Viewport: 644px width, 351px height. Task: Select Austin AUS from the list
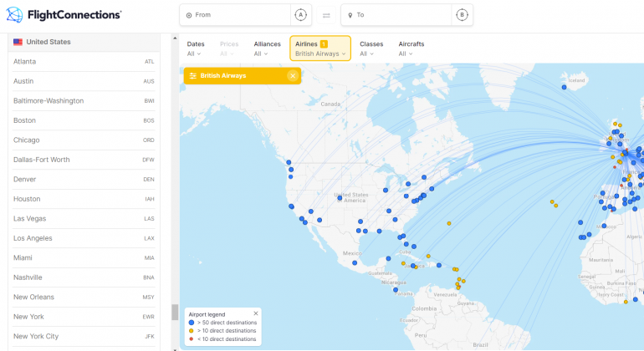click(x=84, y=81)
